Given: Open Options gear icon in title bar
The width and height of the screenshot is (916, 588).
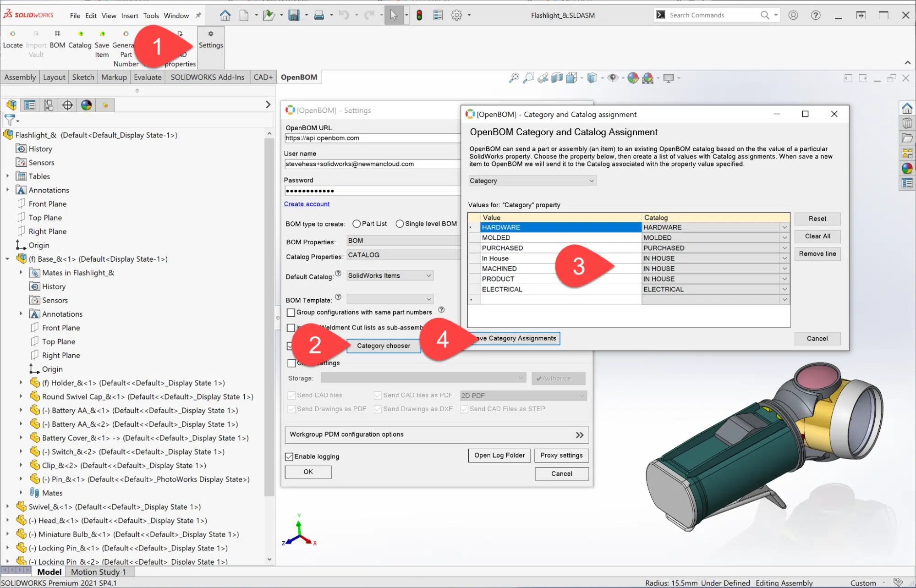Looking at the screenshot, I should [x=456, y=15].
